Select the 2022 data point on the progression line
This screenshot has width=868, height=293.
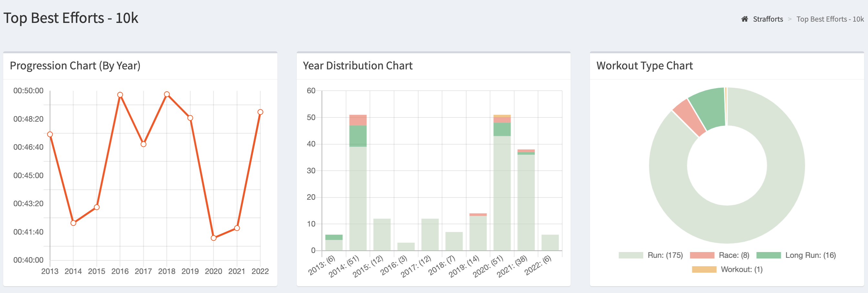(x=260, y=112)
